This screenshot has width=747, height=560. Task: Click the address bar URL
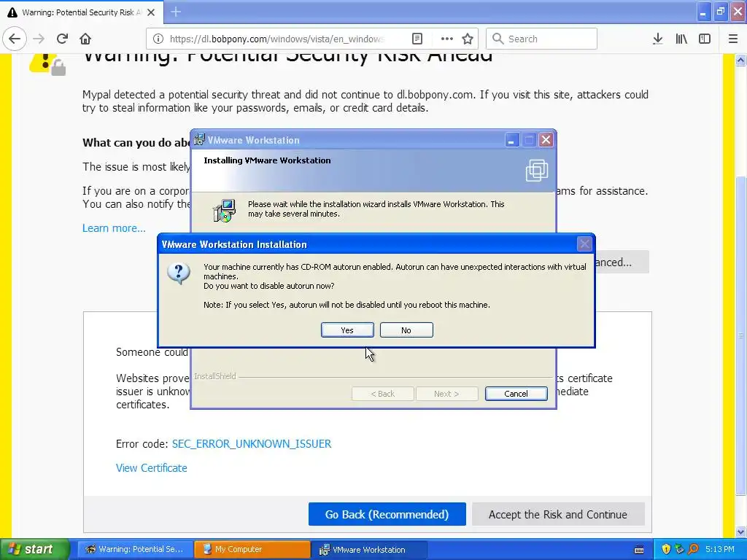tap(276, 39)
